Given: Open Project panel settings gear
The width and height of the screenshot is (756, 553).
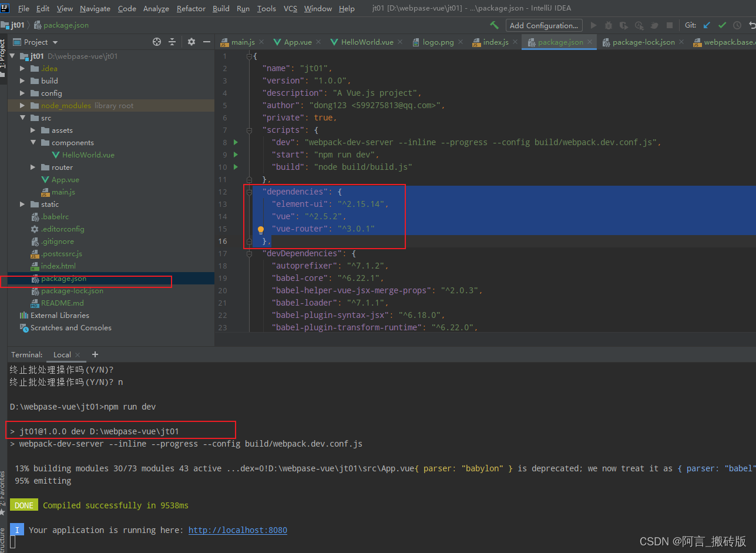Looking at the screenshot, I should (x=191, y=42).
